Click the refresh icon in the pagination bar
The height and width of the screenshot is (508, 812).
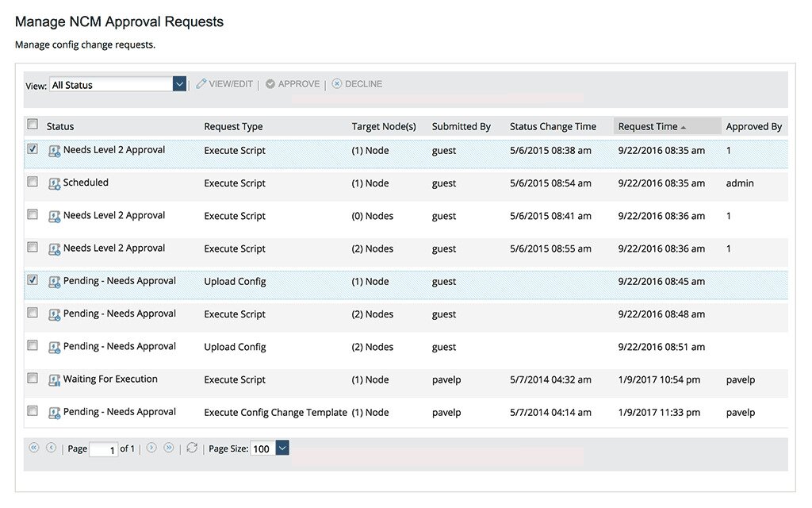coord(191,448)
